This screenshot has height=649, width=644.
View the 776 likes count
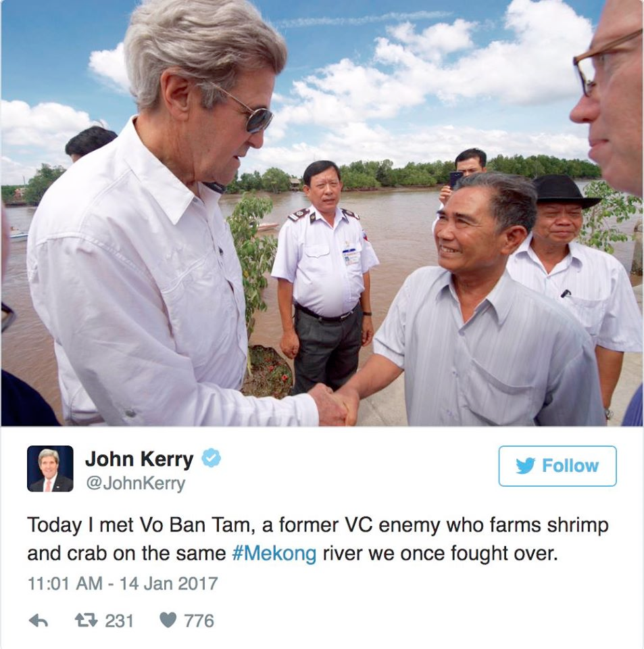pyautogui.click(x=199, y=621)
